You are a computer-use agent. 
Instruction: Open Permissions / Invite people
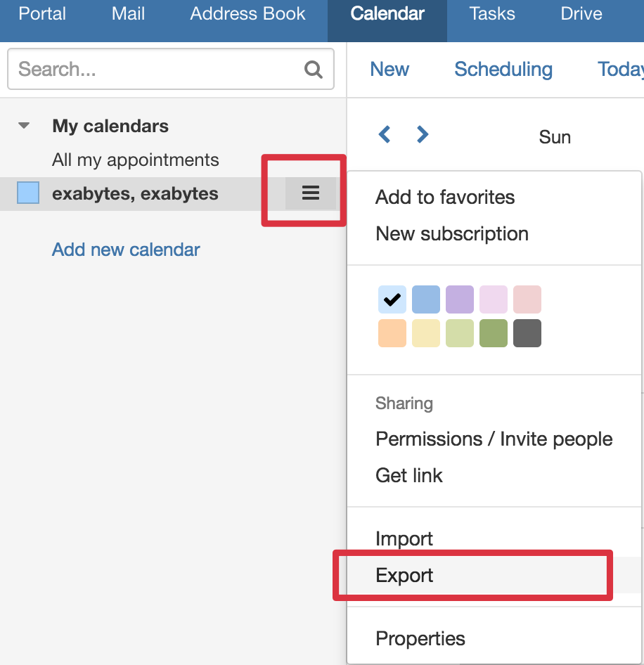[x=494, y=439]
